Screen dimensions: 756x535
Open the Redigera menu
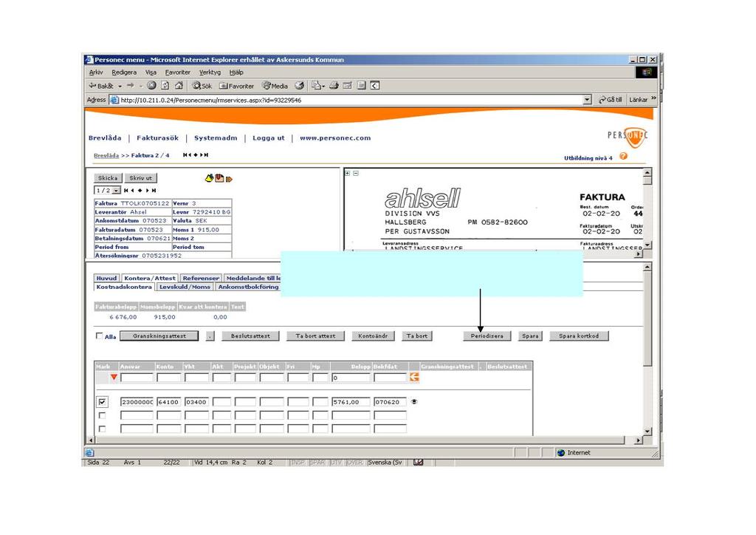point(124,72)
